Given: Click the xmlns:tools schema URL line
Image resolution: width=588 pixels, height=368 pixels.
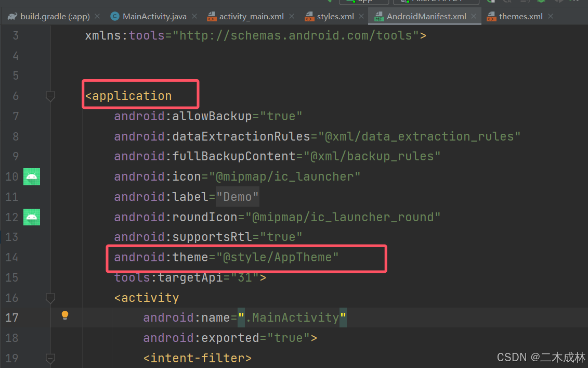Looking at the screenshot, I should click(x=255, y=36).
